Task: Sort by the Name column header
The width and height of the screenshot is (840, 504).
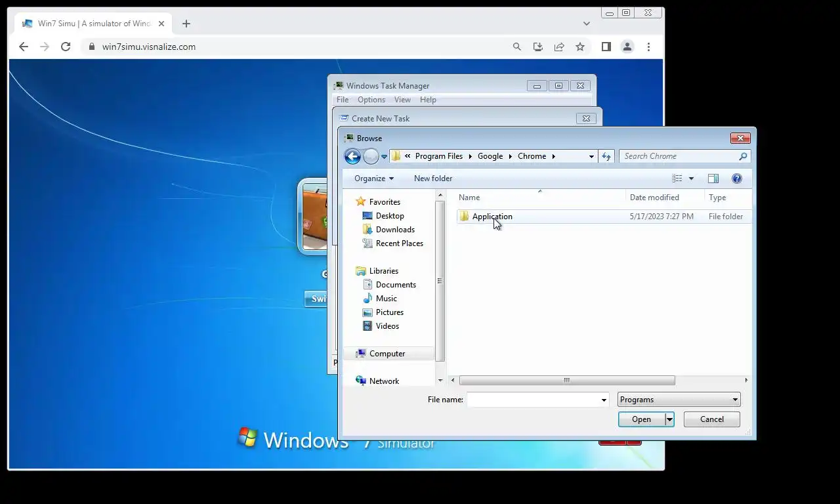Action: 469,198
